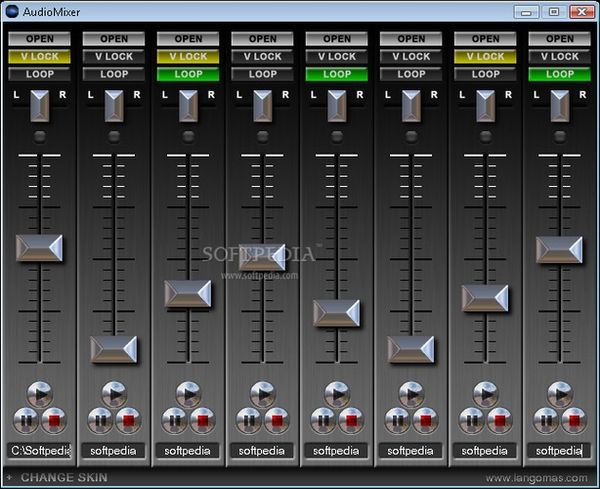Play channel 4 audio
The image size is (600, 489).
pos(262,394)
